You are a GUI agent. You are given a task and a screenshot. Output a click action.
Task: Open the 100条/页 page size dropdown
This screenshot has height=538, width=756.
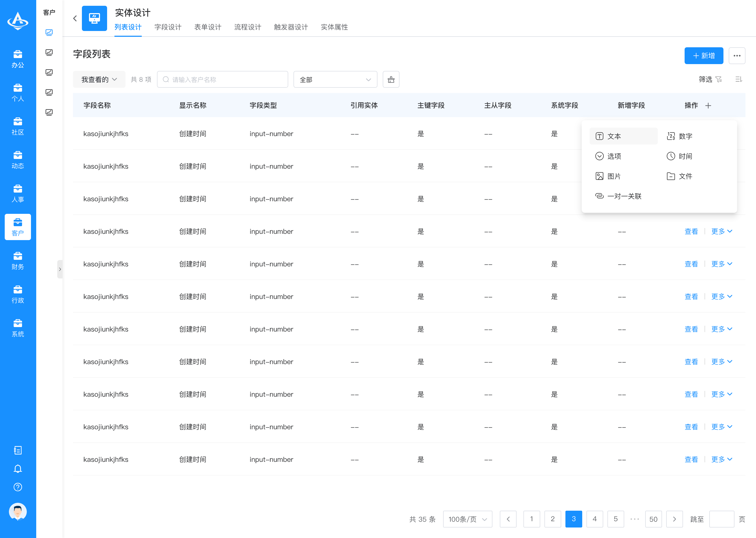tap(467, 519)
